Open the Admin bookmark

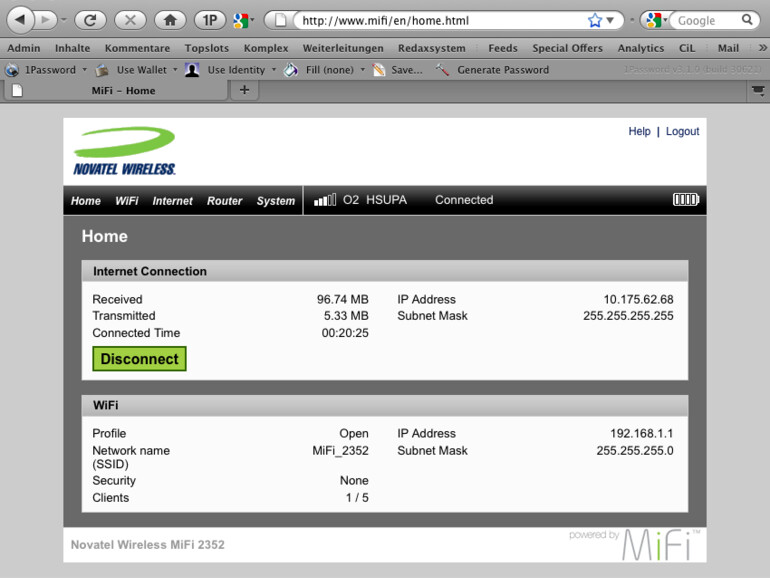point(24,48)
